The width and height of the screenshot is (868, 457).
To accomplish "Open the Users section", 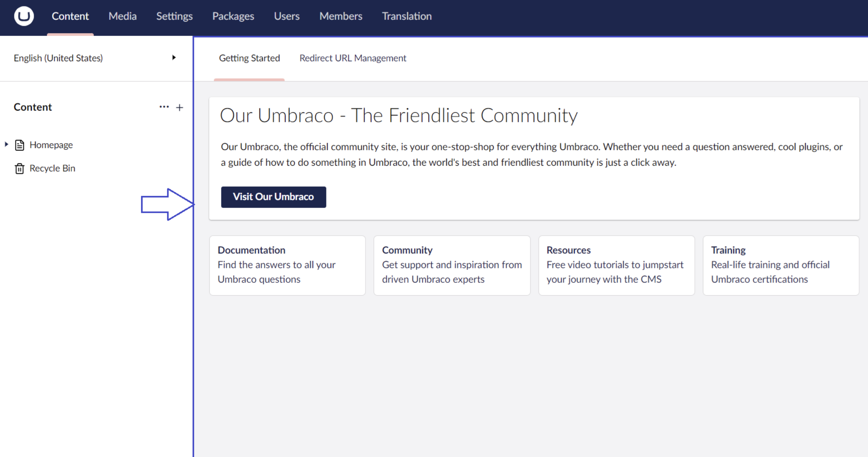I will [x=287, y=16].
